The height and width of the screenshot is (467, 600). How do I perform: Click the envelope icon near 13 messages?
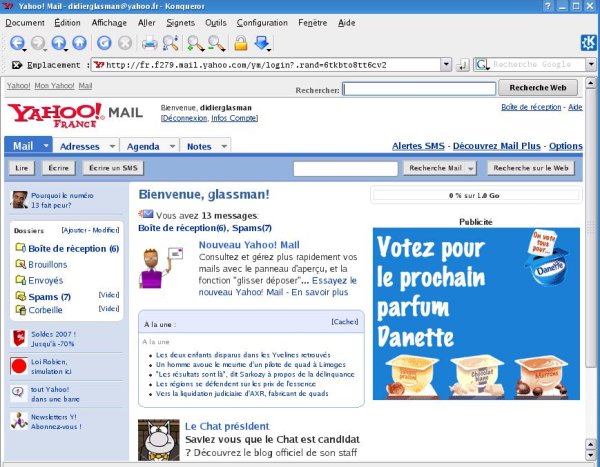146,214
